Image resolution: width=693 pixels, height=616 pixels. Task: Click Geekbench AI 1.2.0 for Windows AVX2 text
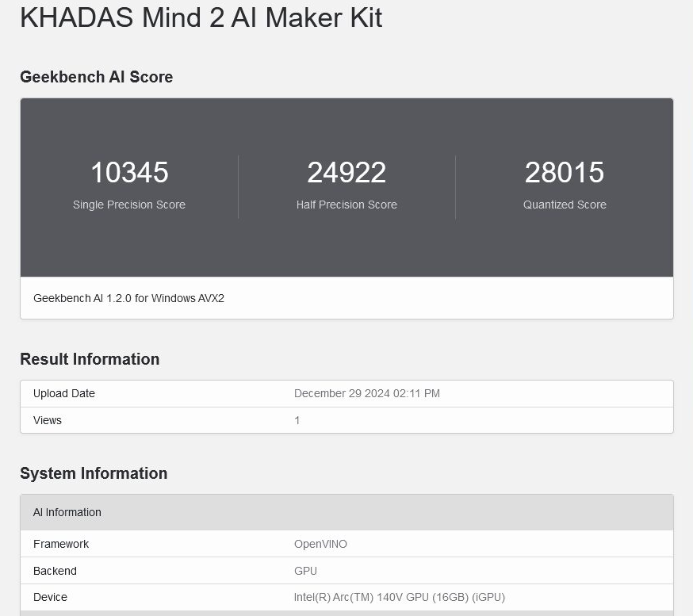[128, 298]
